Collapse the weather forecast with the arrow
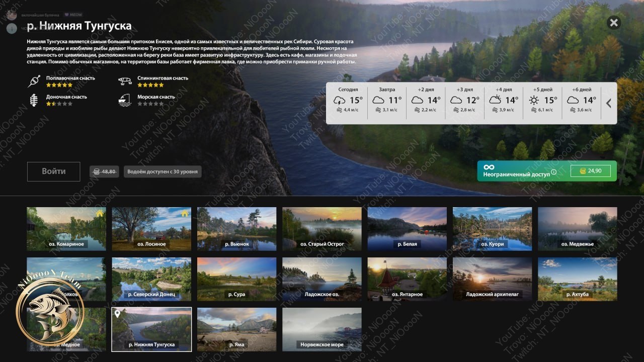Viewport: 644px width, 362px height. click(608, 103)
